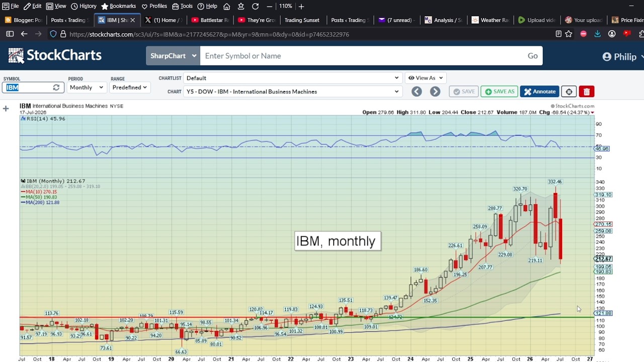Click the plus icon left of chart
This screenshot has height=362, width=644.
(6, 109)
